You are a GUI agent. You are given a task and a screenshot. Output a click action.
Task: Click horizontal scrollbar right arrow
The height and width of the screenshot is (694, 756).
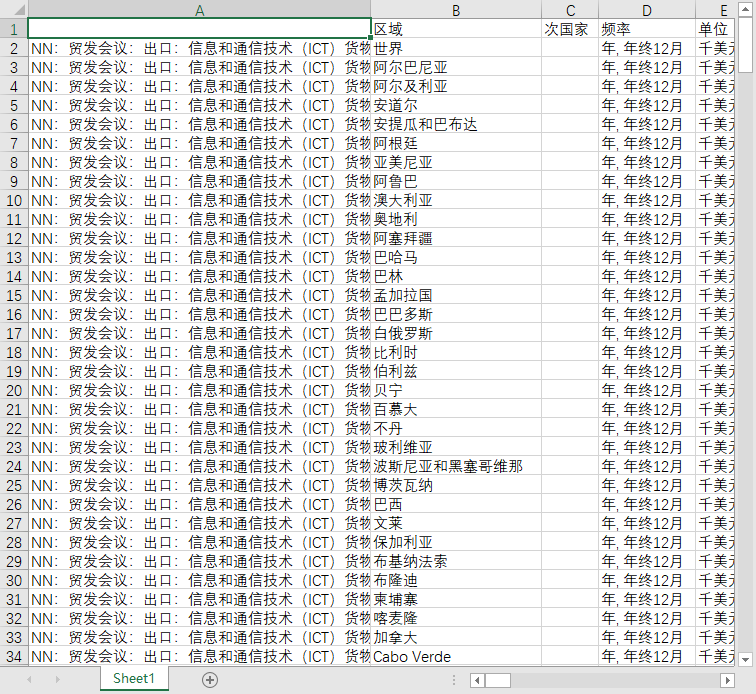727,680
